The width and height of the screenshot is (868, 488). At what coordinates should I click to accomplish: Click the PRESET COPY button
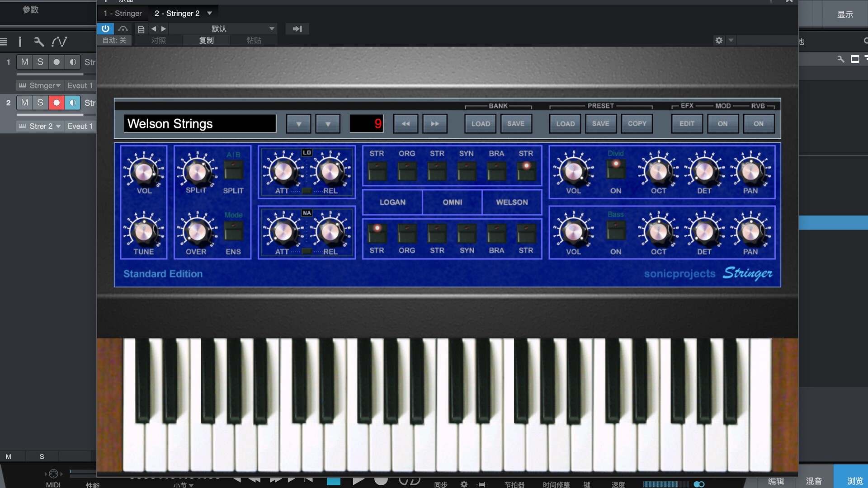click(637, 123)
